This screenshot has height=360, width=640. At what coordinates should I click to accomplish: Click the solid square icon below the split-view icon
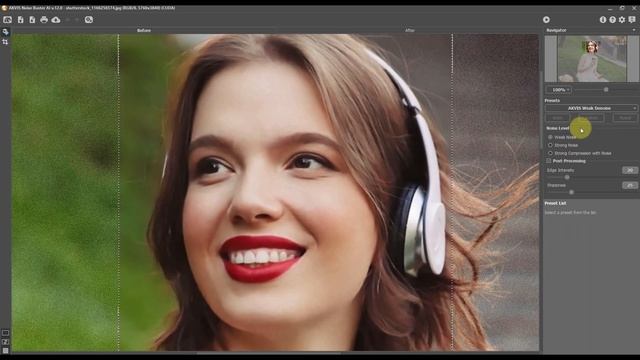[5, 351]
